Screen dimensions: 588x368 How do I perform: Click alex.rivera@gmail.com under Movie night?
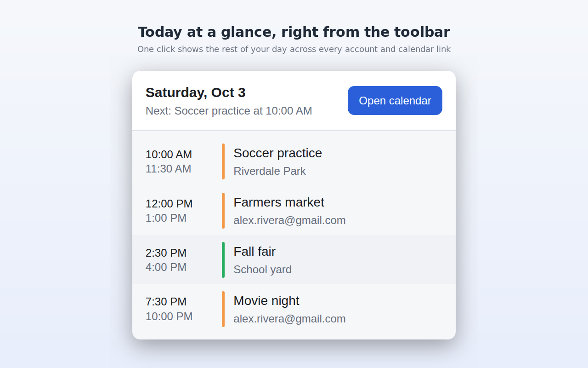pyautogui.click(x=289, y=319)
